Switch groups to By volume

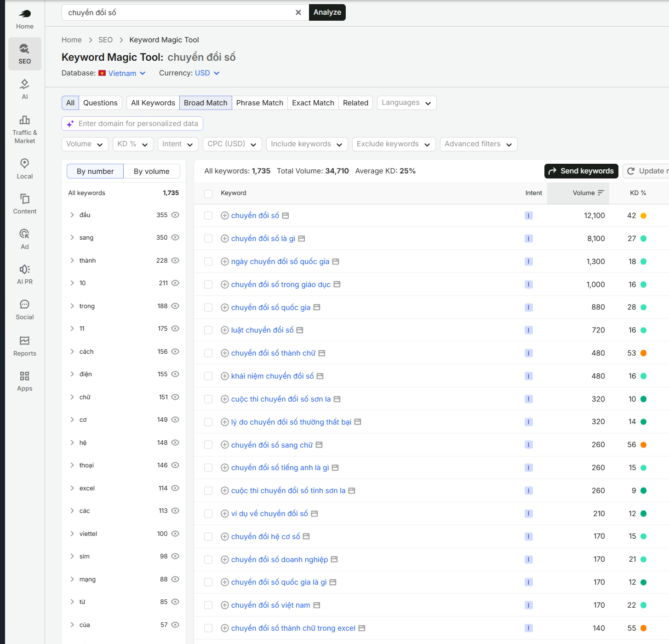(152, 171)
